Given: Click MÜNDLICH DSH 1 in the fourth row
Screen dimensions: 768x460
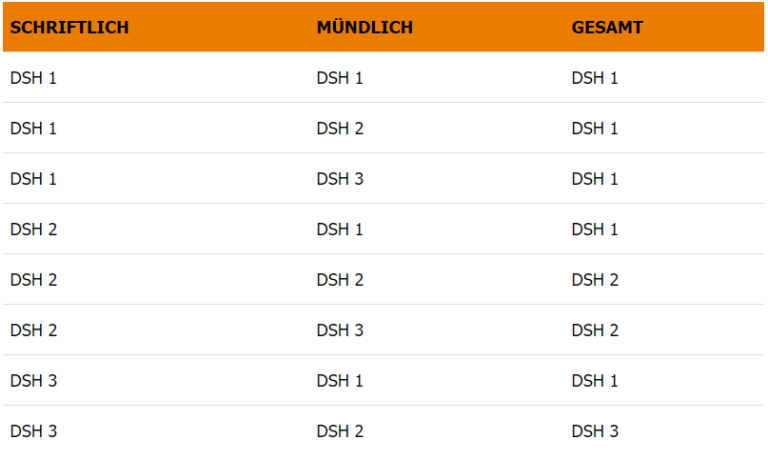Looking at the screenshot, I should coord(340,229).
